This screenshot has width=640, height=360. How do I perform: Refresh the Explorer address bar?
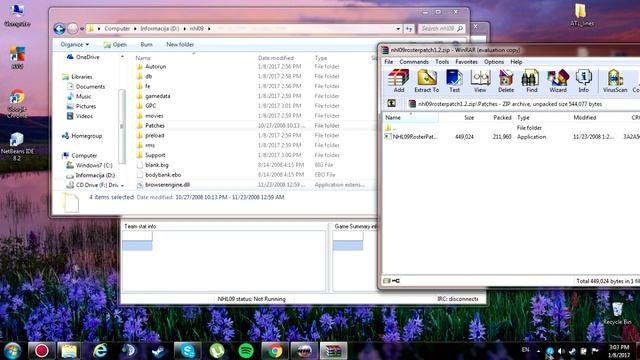point(409,29)
